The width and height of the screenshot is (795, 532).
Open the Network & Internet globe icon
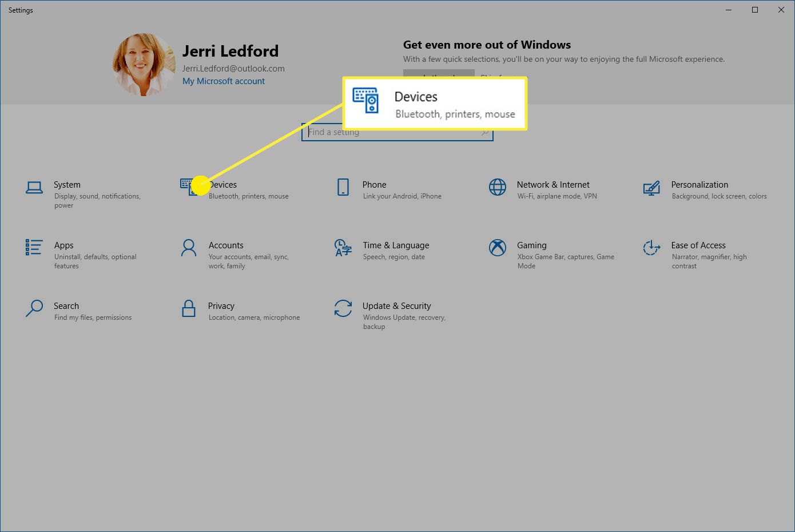[498, 187]
